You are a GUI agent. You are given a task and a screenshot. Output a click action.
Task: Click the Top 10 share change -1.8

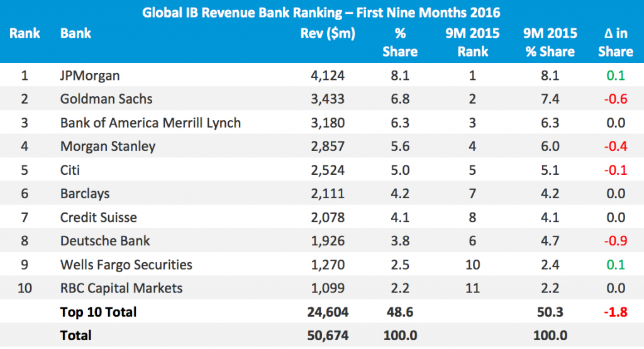point(616,312)
